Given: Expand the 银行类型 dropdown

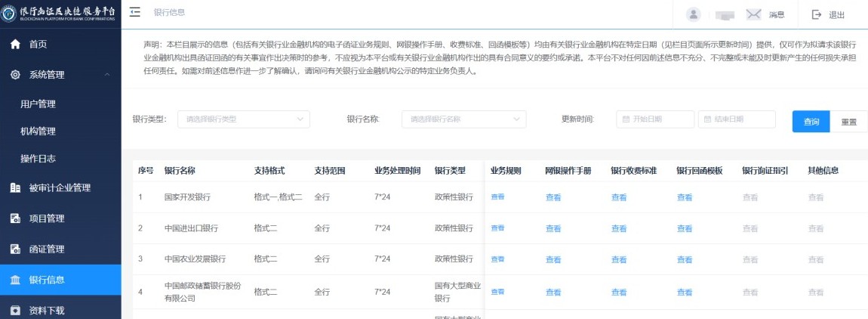Looking at the screenshot, I should tap(243, 119).
